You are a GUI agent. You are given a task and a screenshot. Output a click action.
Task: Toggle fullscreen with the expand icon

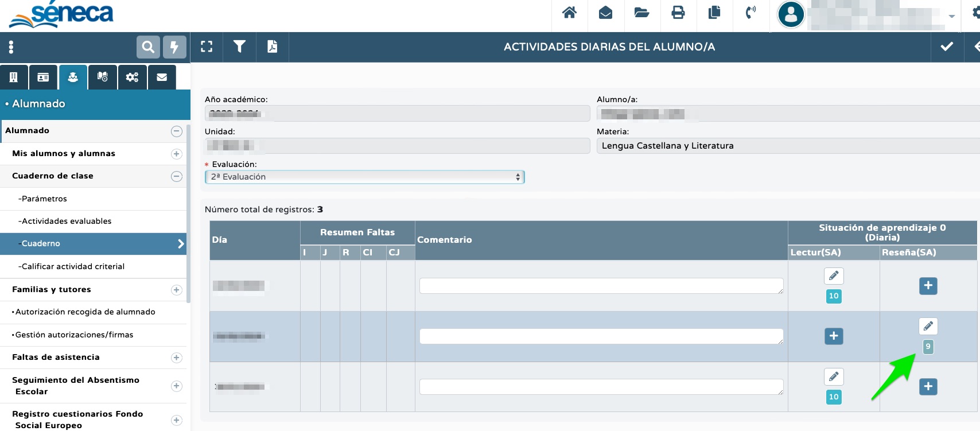pyautogui.click(x=207, y=46)
